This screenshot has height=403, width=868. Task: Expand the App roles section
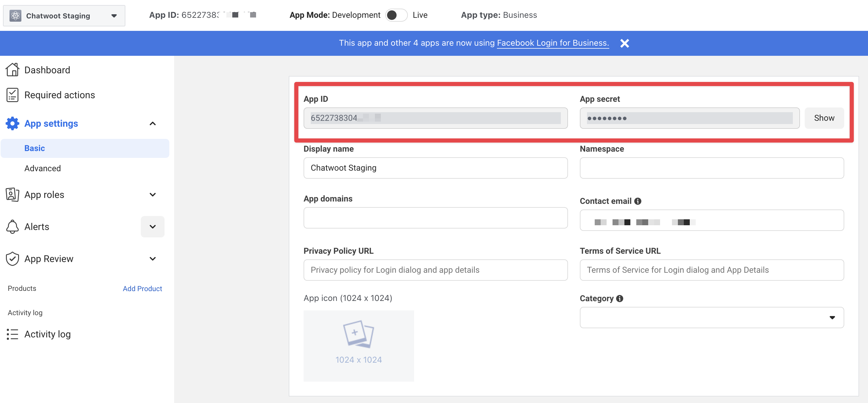153,195
